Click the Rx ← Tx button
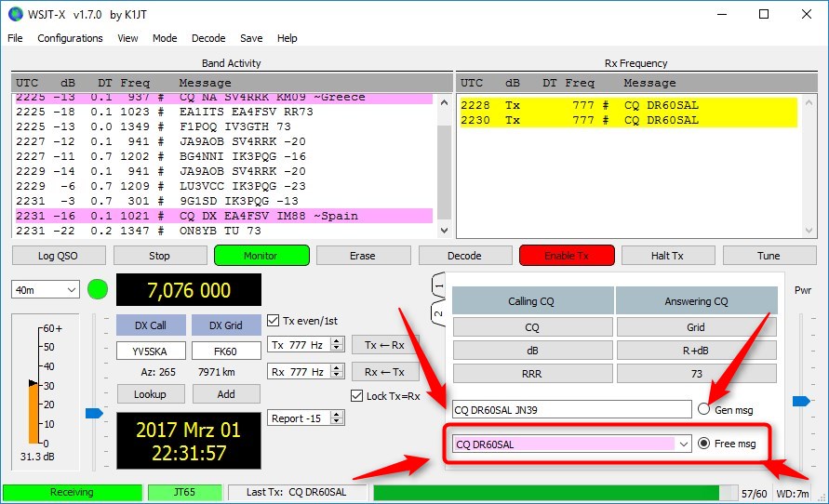Image resolution: width=829 pixels, height=504 pixels. 385,372
